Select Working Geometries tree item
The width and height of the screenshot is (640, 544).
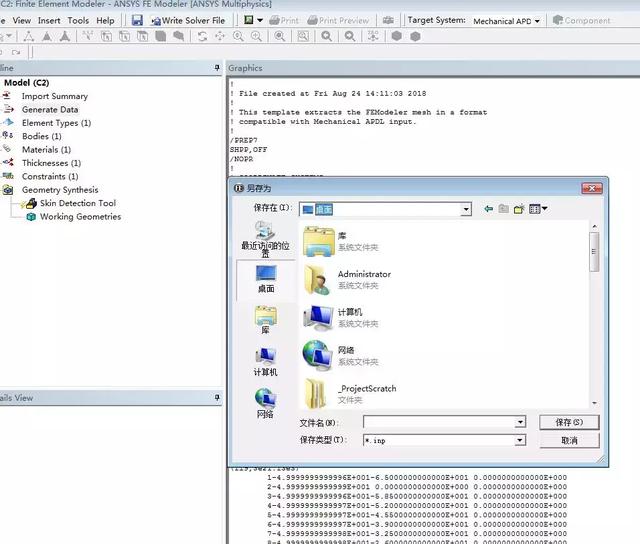pos(80,216)
